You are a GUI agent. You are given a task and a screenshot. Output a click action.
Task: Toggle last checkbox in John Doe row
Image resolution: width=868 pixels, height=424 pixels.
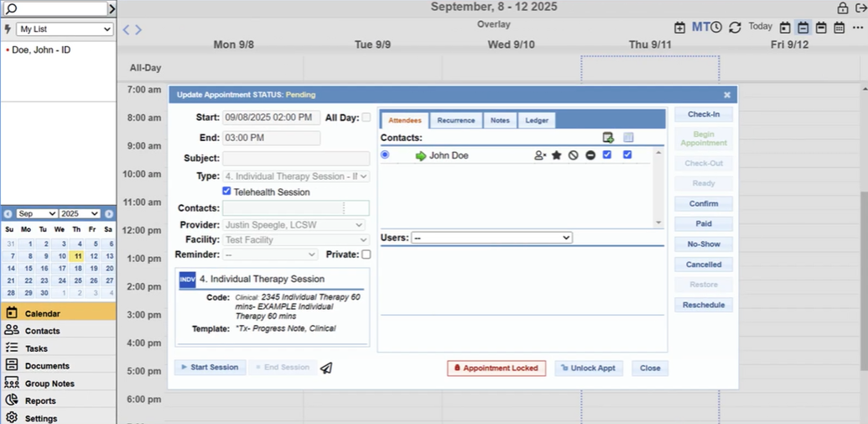(627, 155)
